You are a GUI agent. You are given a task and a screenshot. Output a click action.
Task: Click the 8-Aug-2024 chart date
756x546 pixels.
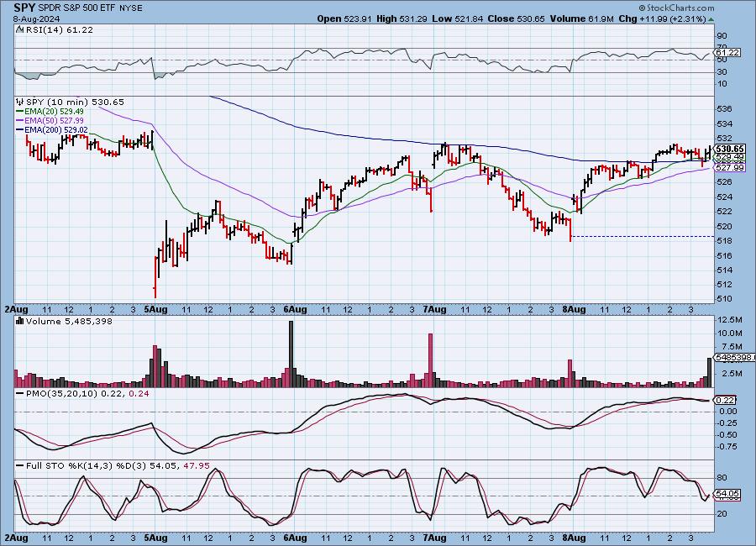[37, 18]
